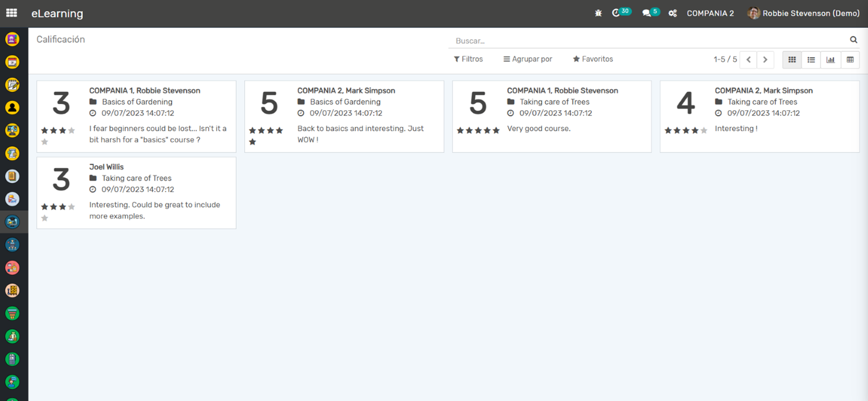868x401 pixels.
Task: Switch to graph view
Action: (x=830, y=59)
